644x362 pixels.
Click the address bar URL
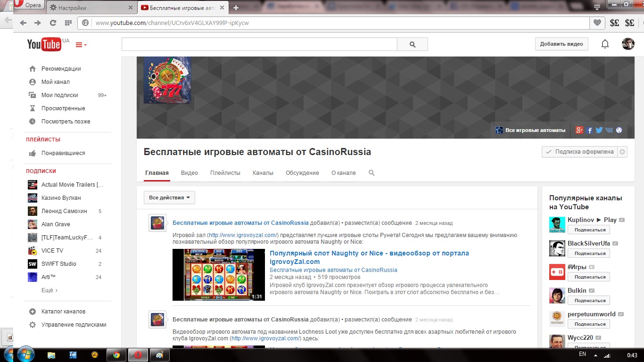pos(172,23)
